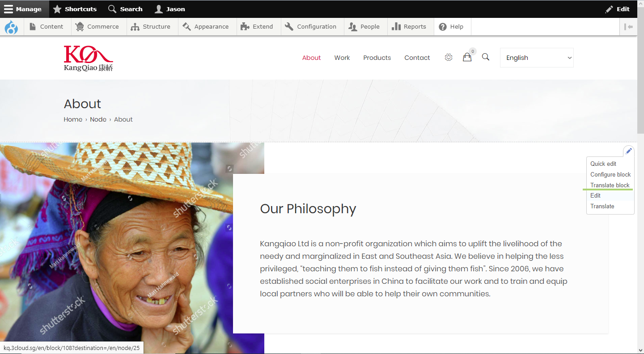This screenshot has height=354, width=644.
Task: Collapse toolbar with the orientation arrow icon
Action: tap(629, 27)
